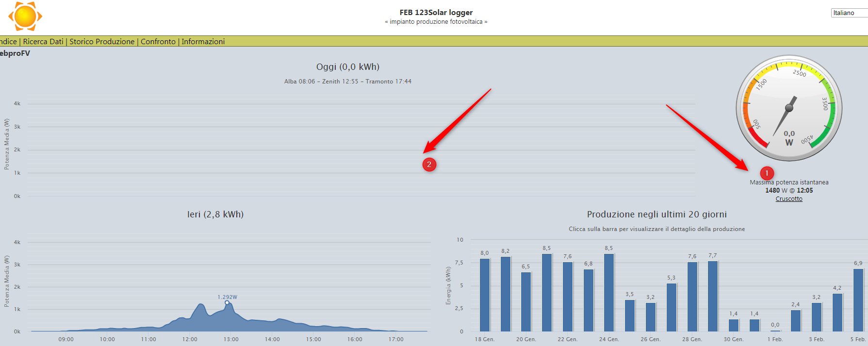
Task: Select the bar labeled 8,2
Action: pos(506,294)
